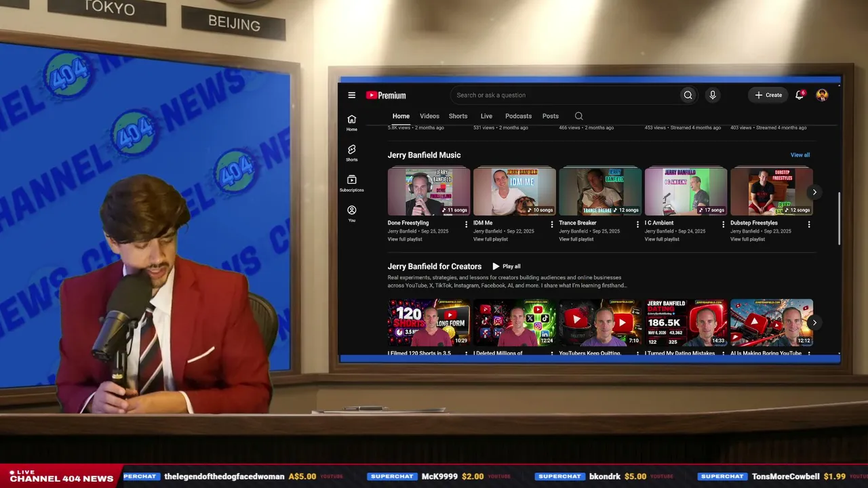Click the magnifier search button beside the search box
Screen dimensions: 868x488
688,96
